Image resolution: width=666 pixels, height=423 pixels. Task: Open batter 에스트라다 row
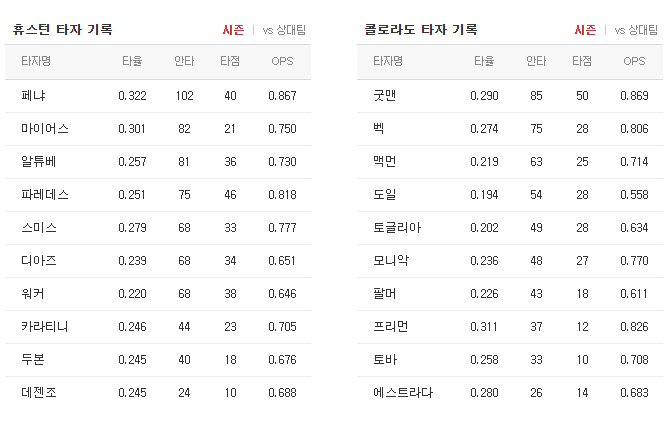coord(510,393)
